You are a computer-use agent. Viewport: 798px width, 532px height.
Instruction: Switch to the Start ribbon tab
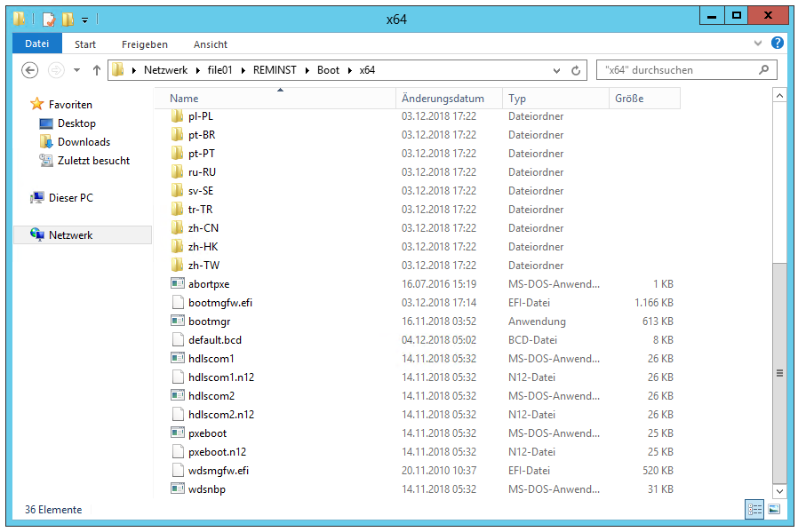[x=85, y=44]
